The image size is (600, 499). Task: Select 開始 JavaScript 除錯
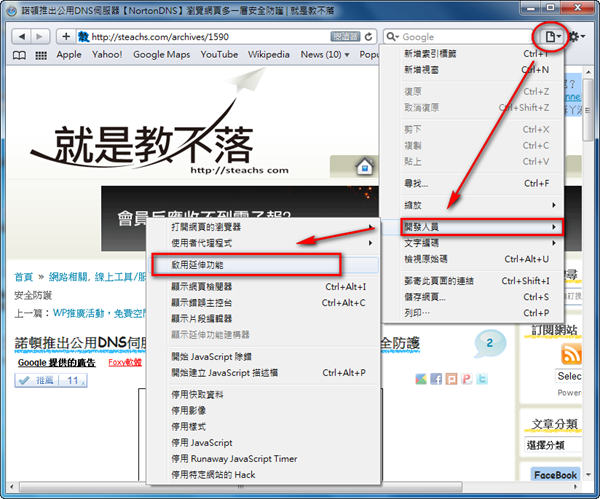[x=263, y=357]
